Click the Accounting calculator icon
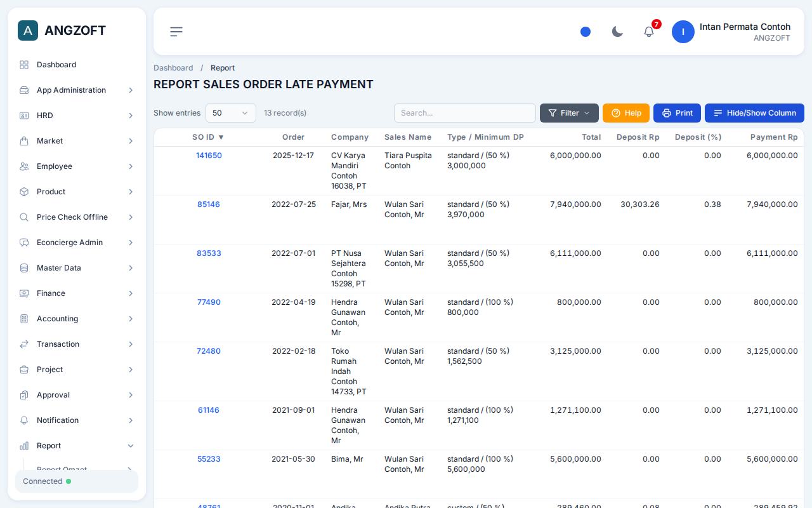 (24, 319)
